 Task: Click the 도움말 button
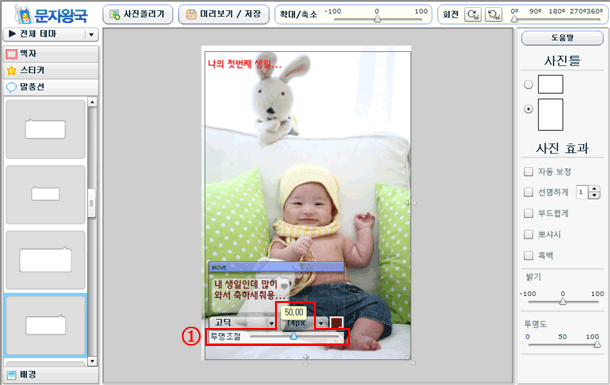(562, 38)
